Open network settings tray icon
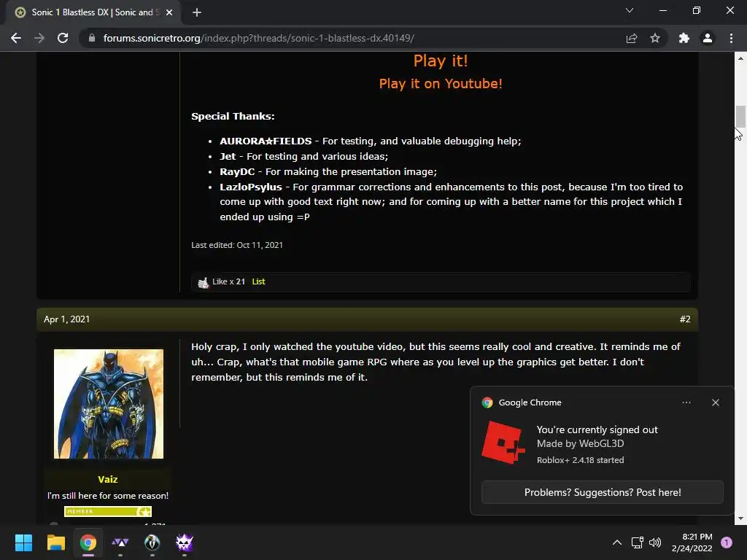The width and height of the screenshot is (747, 560). [637, 542]
